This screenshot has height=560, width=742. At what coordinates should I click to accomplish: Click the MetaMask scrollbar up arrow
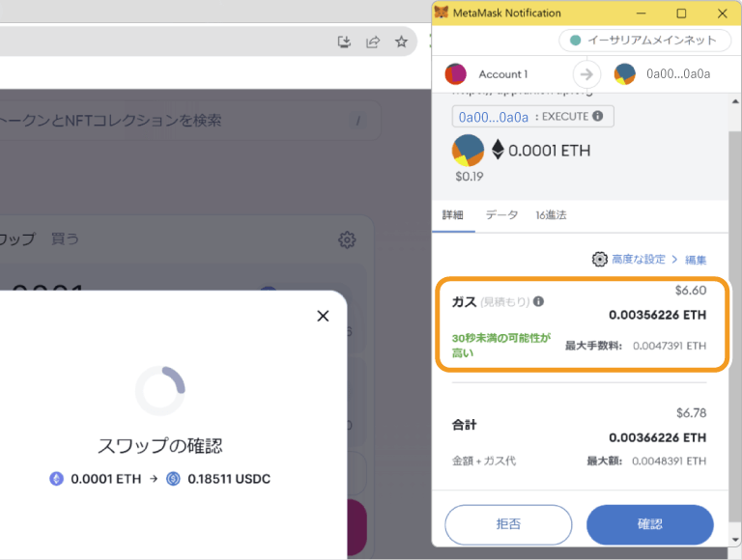point(735,101)
